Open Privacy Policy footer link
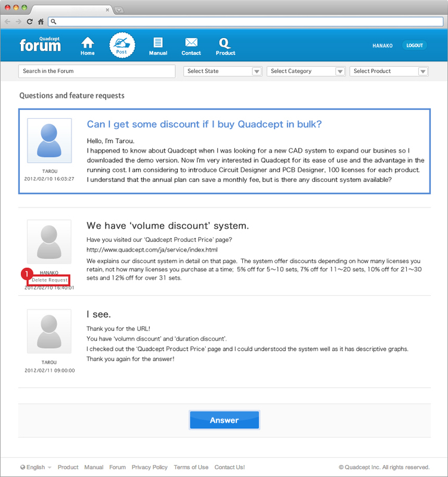 (x=149, y=467)
